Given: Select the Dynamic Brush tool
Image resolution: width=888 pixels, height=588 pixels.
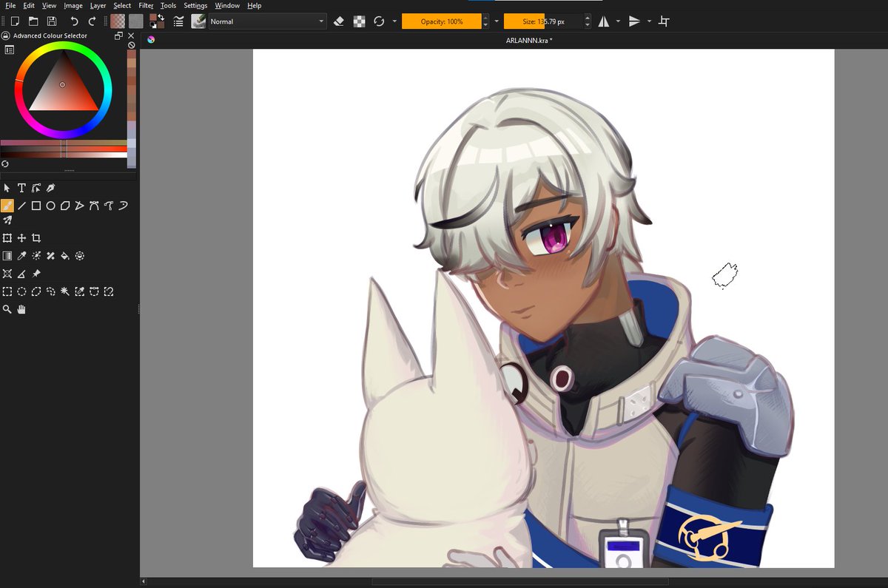Looking at the screenshot, I should (x=123, y=206).
